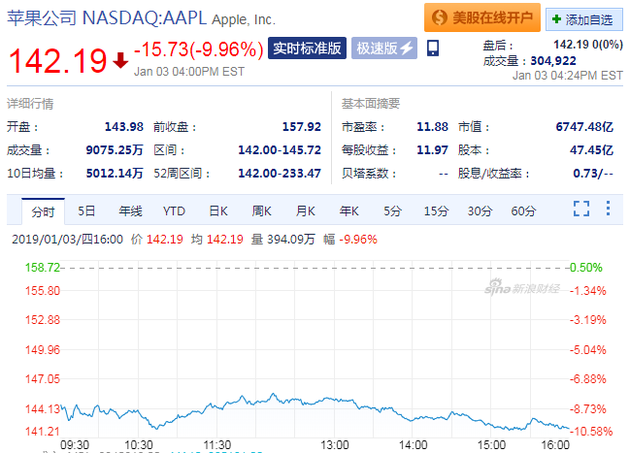Select the 年线 chart tab

pos(130,211)
